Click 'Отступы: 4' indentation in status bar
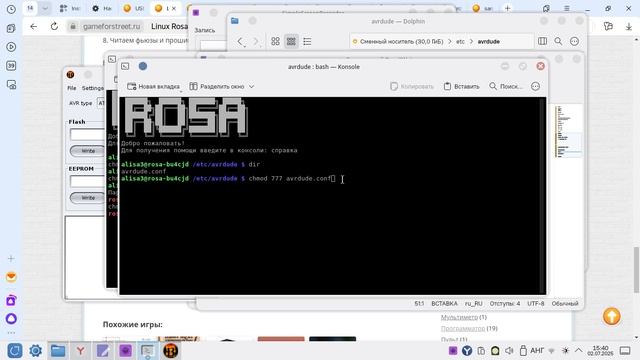Viewport: 640px width, 360px height. 505,304
